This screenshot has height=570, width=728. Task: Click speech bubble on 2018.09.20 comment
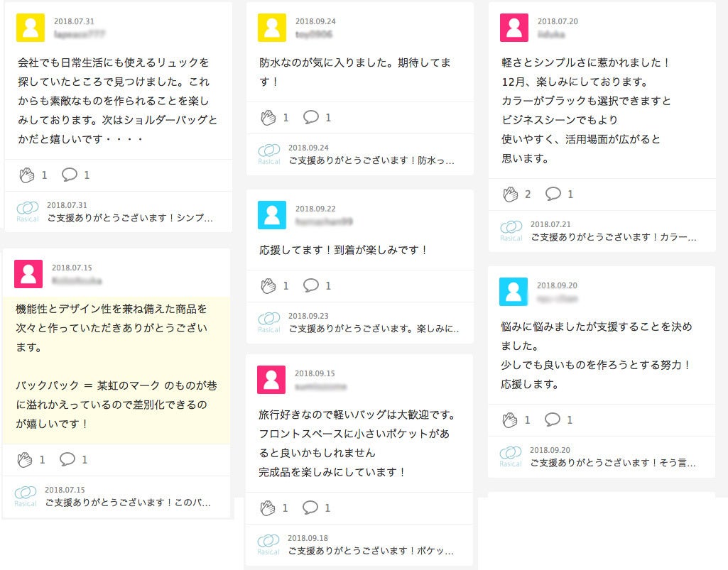[x=553, y=420]
